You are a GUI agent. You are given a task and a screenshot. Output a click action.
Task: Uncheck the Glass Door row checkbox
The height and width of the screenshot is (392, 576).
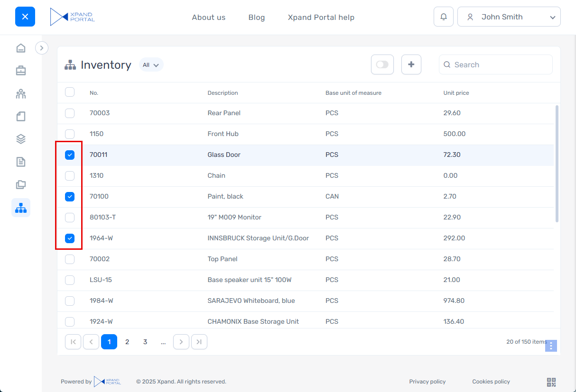tap(70, 155)
